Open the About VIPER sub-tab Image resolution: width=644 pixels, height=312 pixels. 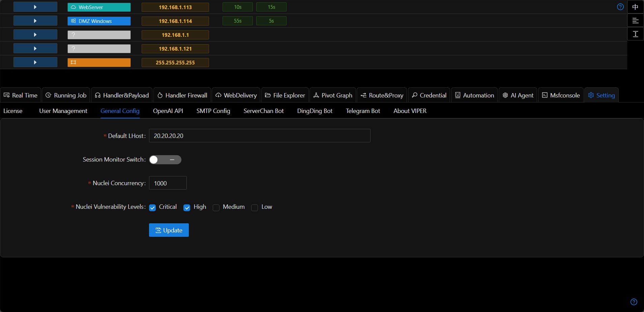[410, 111]
